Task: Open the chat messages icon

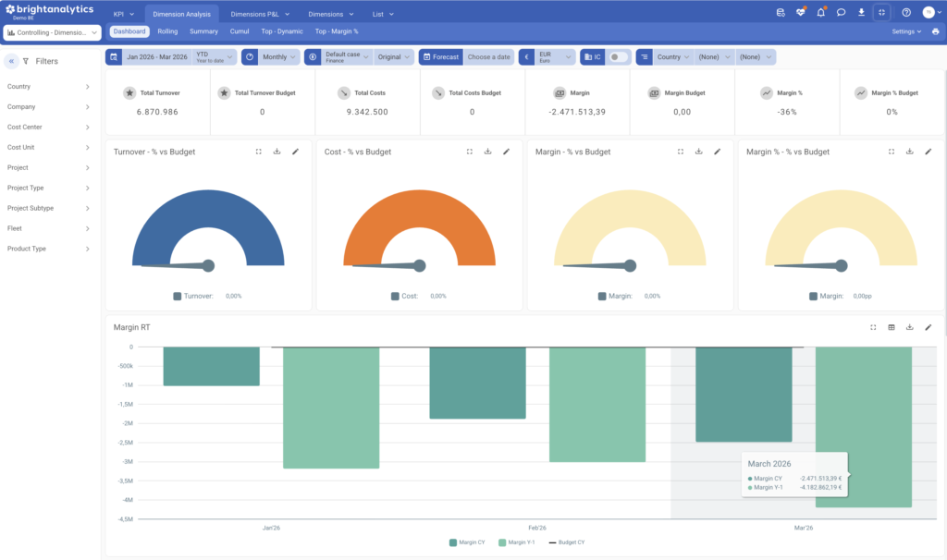Action: click(x=841, y=12)
